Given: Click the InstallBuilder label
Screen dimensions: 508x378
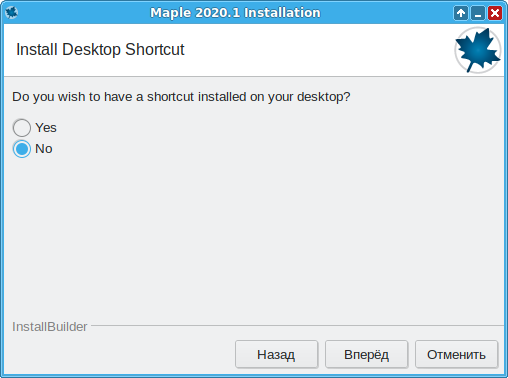Looking at the screenshot, I should coord(50,327).
